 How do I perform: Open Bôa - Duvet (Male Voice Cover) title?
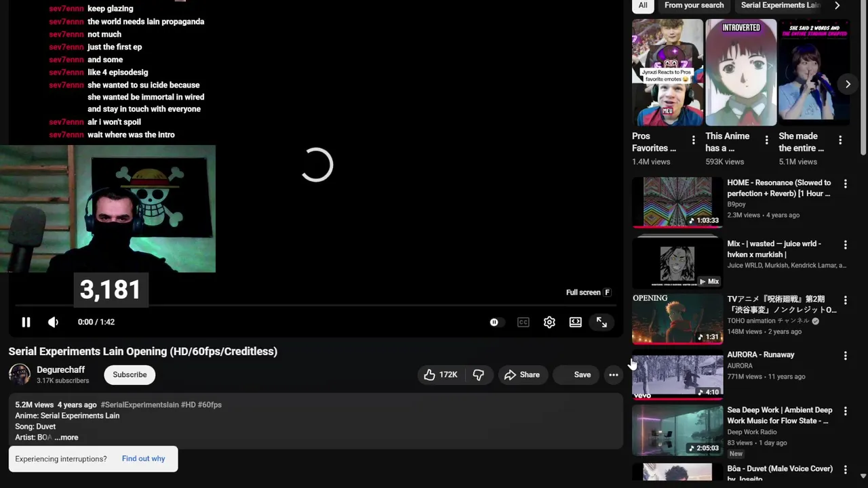(780, 473)
